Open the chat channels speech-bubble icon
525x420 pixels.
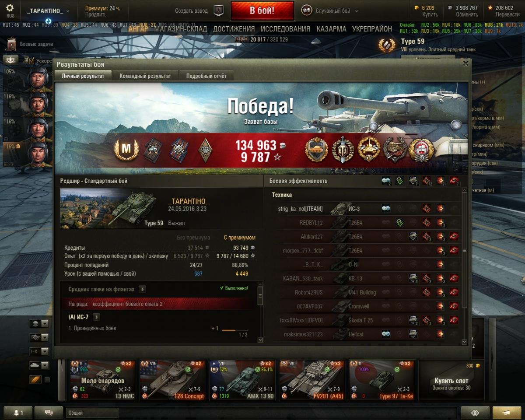[49, 413]
